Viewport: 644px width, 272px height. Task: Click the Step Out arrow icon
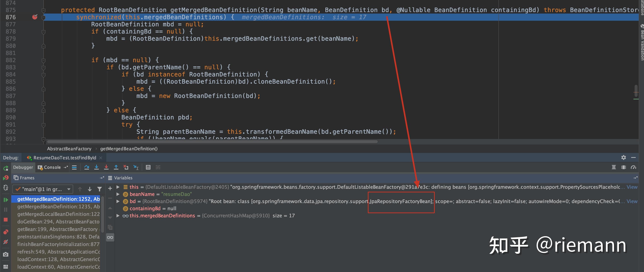coord(116,167)
